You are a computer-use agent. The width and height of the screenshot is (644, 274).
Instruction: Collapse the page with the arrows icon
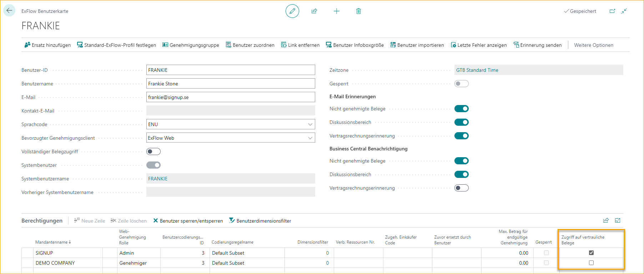(624, 11)
